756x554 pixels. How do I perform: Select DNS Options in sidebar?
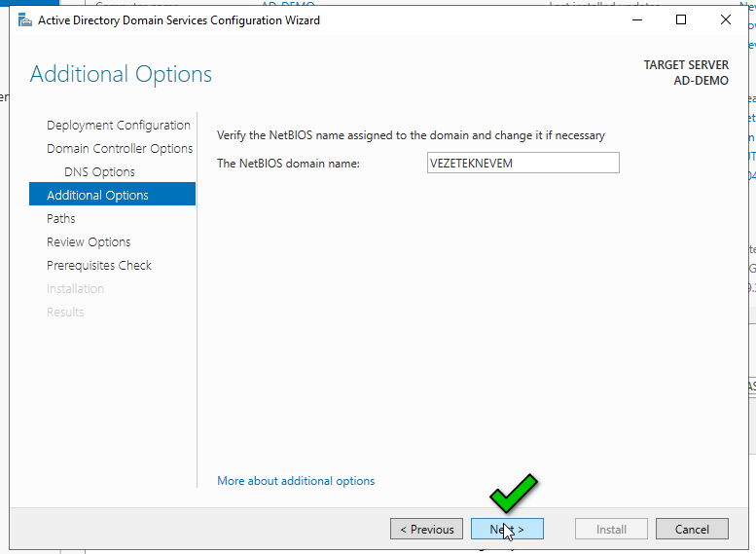[99, 172]
